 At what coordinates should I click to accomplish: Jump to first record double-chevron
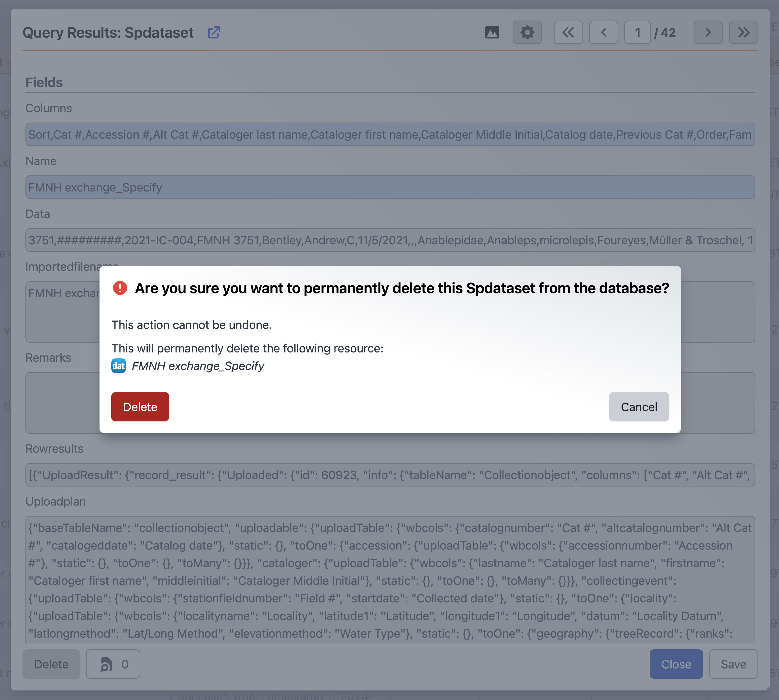click(568, 33)
